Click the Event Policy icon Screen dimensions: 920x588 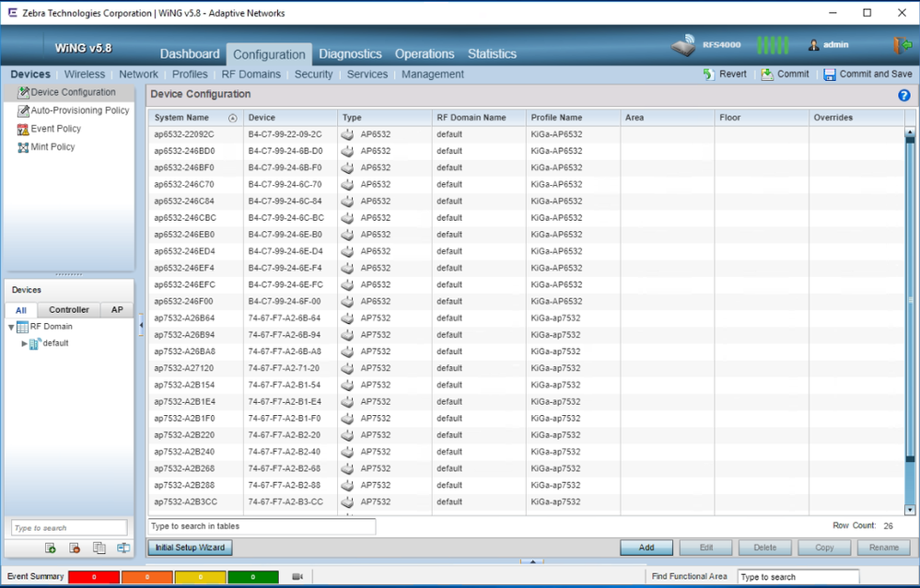coord(23,129)
